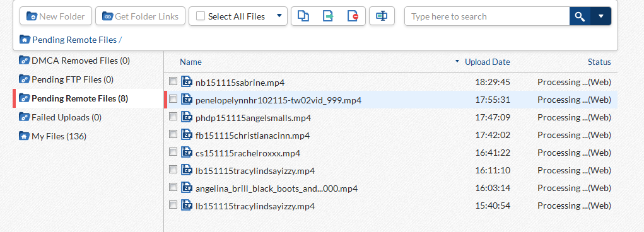Click the move files toolbar icon
The image size is (644, 232).
(x=328, y=16)
